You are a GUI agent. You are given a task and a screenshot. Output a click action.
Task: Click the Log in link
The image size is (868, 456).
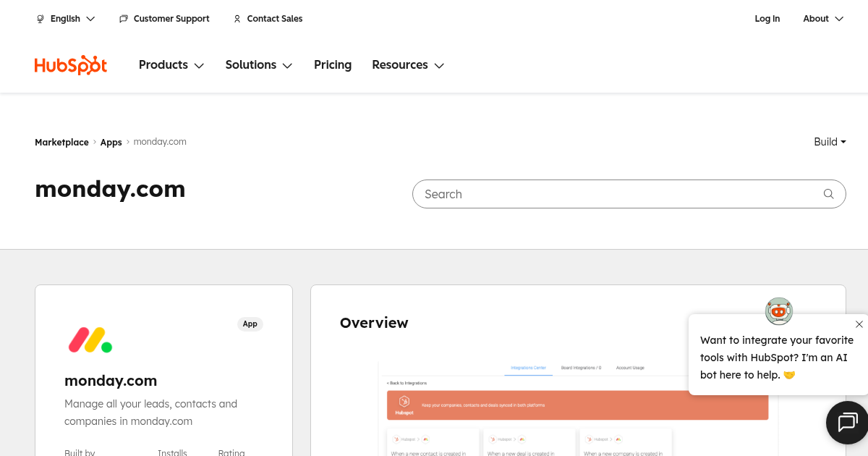[767, 19]
